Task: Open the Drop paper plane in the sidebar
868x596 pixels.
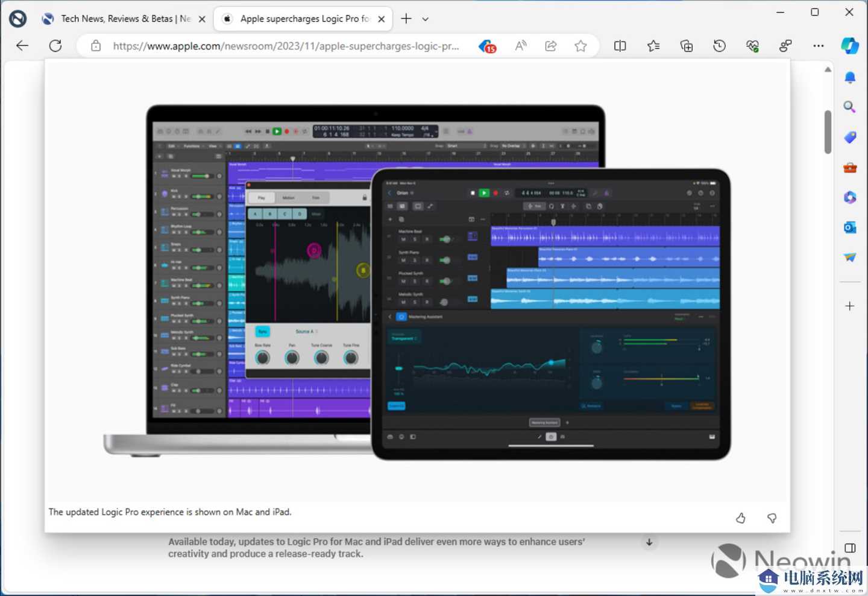Action: 850,258
